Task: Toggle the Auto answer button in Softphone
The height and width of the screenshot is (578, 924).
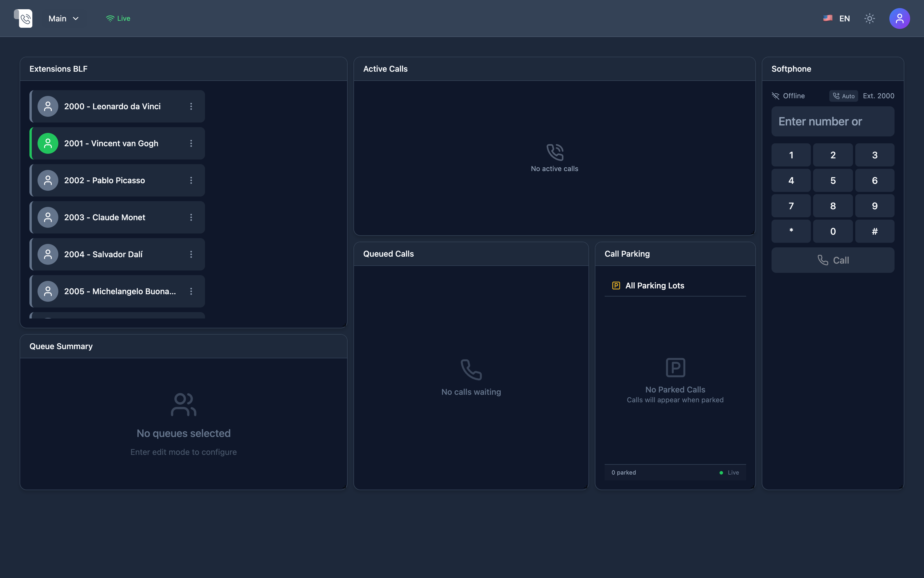Action: [843, 96]
